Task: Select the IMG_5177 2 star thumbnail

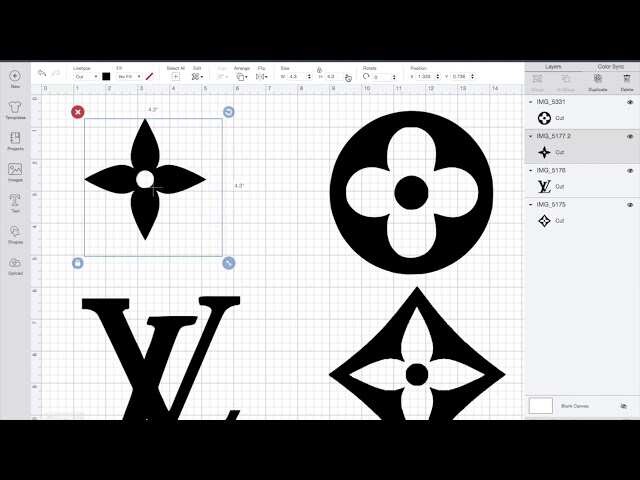Action: 544,153
